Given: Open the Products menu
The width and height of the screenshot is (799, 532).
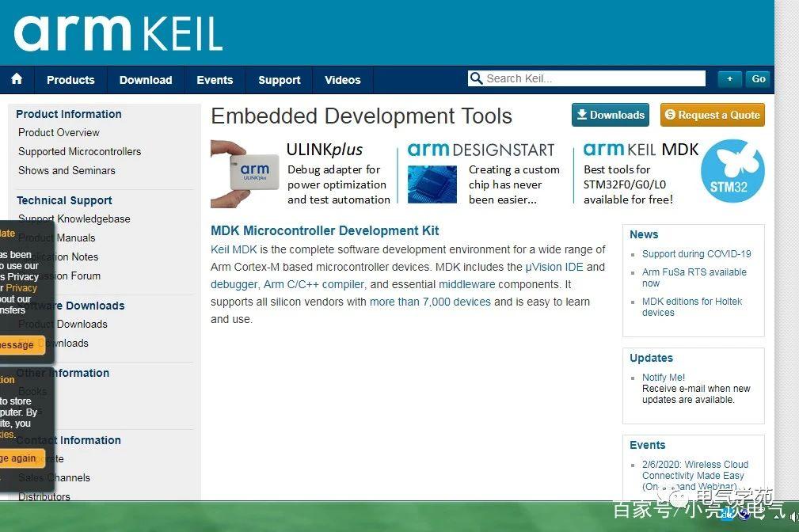Looking at the screenshot, I should [70, 80].
